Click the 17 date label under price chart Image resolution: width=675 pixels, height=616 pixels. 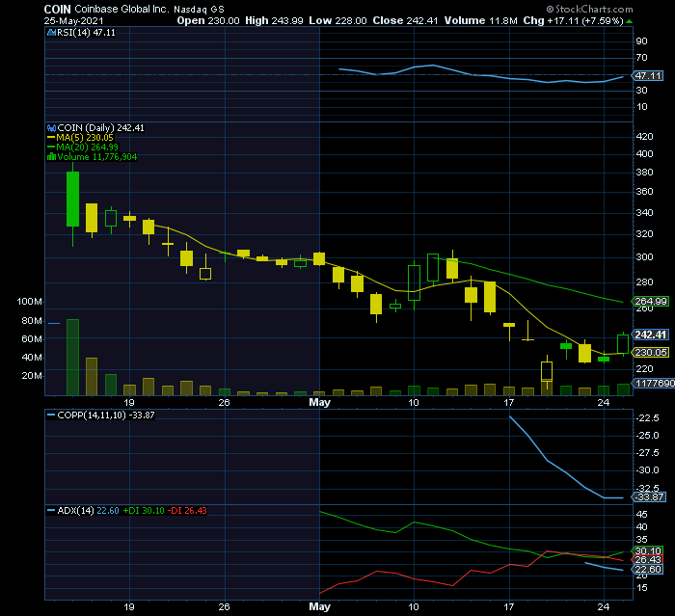509,402
